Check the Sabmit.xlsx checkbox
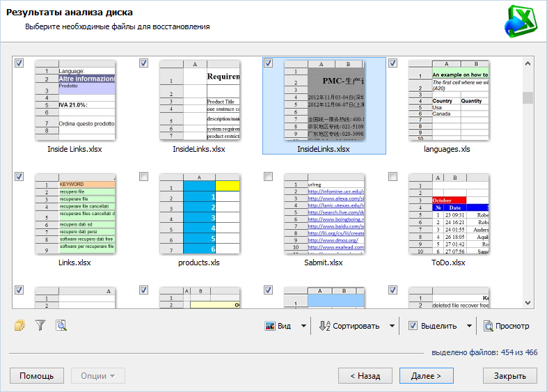The width and height of the screenshot is (547, 392). [x=268, y=177]
